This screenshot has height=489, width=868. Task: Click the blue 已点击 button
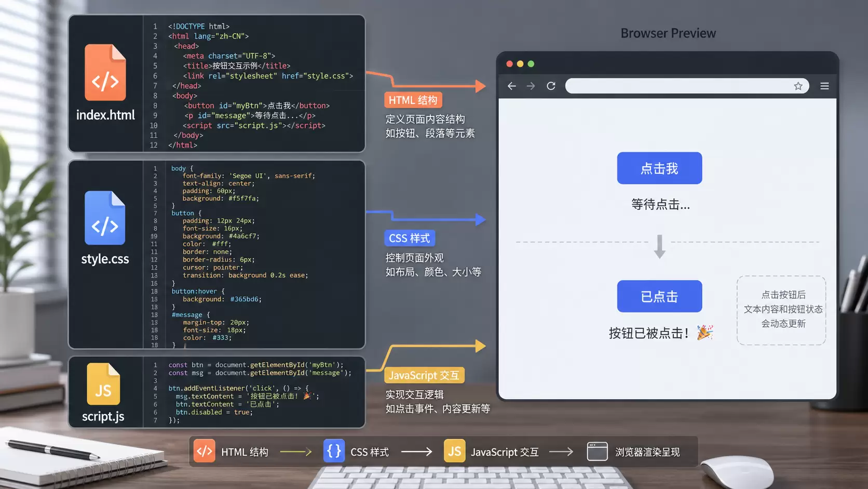coord(659,296)
